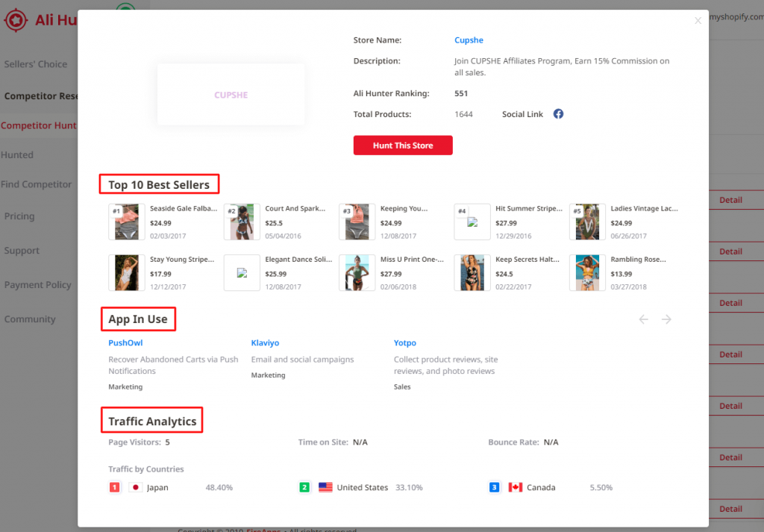Screen dimensions: 764x532
Task: Click the Elegant Dance Soli... product title
Action: (298, 260)
